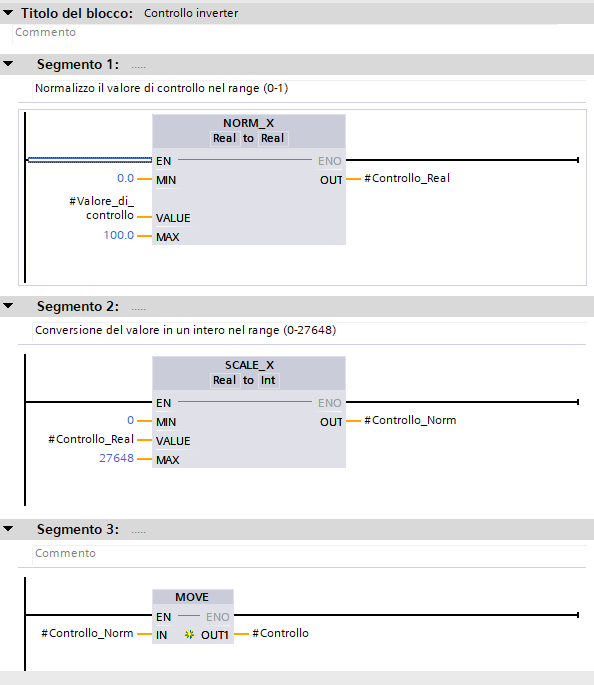Click the MIN value 0.0 of NORM_X
Image resolution: width=594 pixels, height=685 pixels.
pos(125,178)
